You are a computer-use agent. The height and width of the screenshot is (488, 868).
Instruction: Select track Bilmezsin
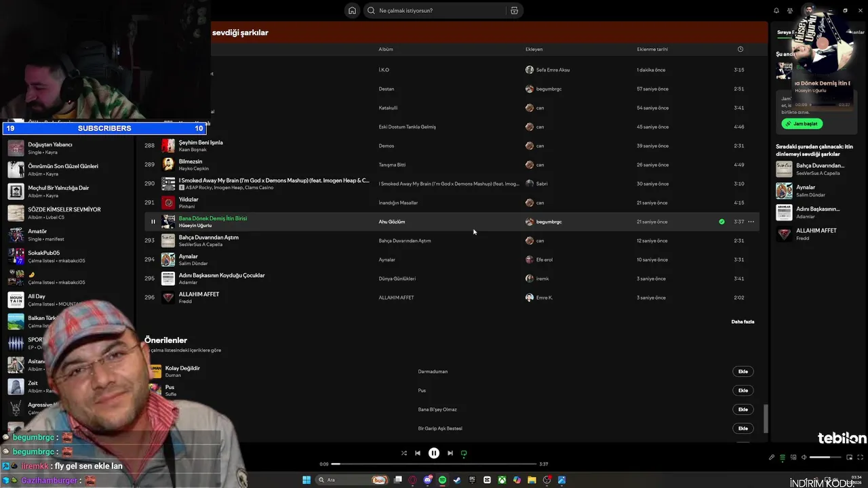click(191, 161)
